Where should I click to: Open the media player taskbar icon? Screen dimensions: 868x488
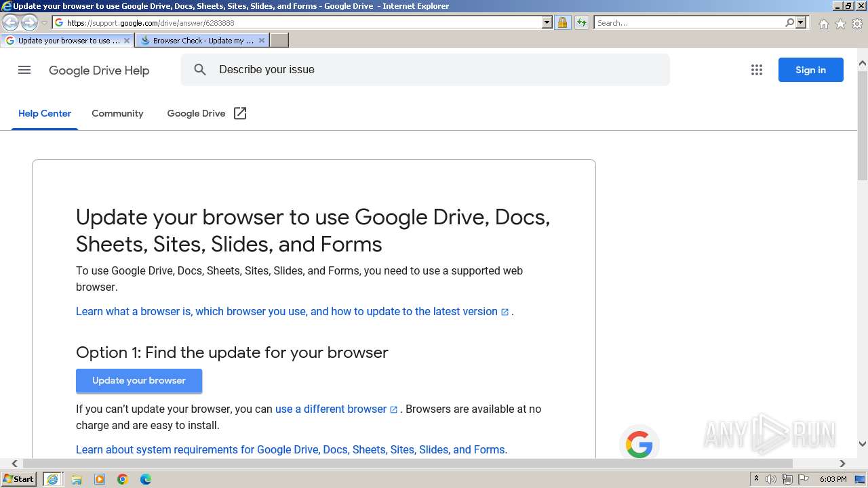[x=100, y=479]
